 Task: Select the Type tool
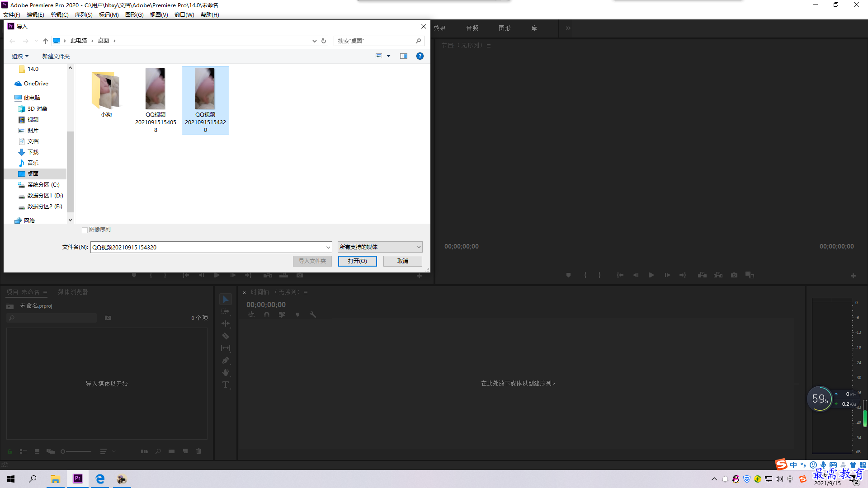[226, 385]
